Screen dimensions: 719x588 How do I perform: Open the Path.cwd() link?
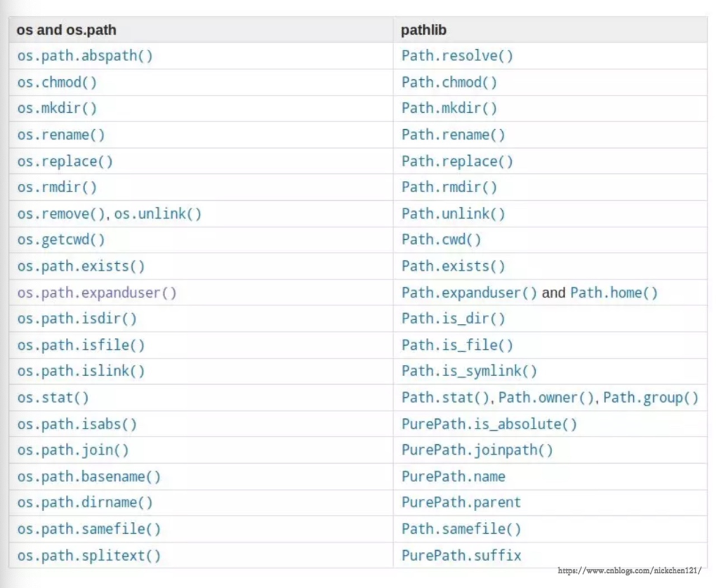click(x=441, y=240)
